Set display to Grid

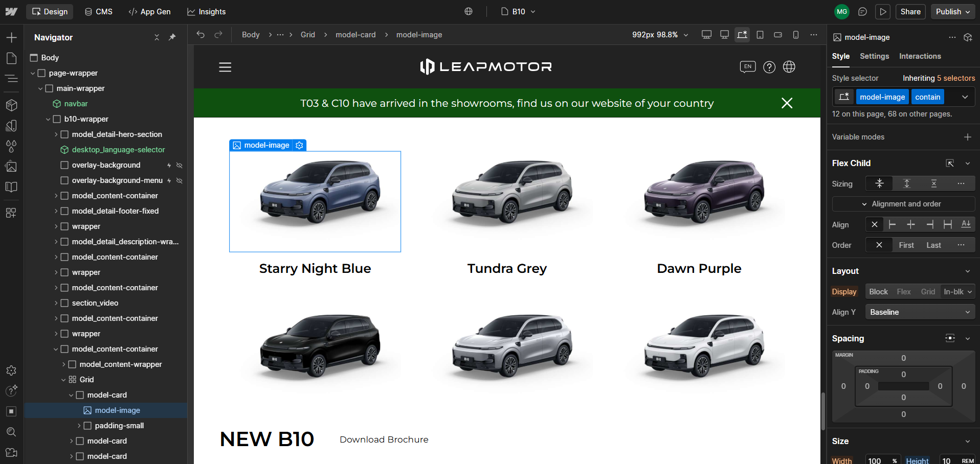click(928, 292)
